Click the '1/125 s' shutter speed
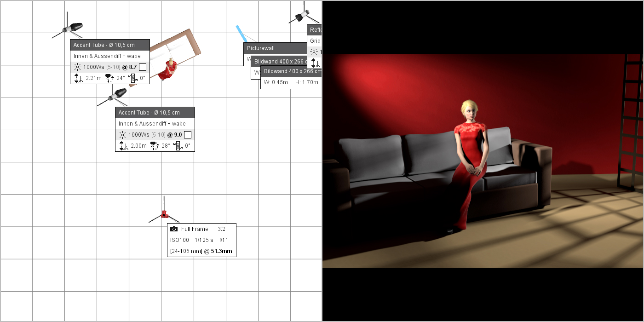Image resolution: width=644 pixels, height=322 pixels. pos(204,240)
